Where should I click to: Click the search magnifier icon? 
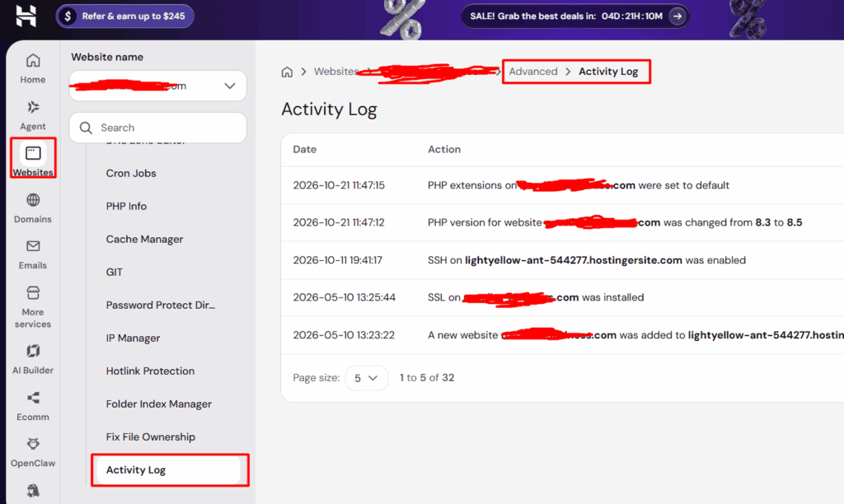[86, 128]
